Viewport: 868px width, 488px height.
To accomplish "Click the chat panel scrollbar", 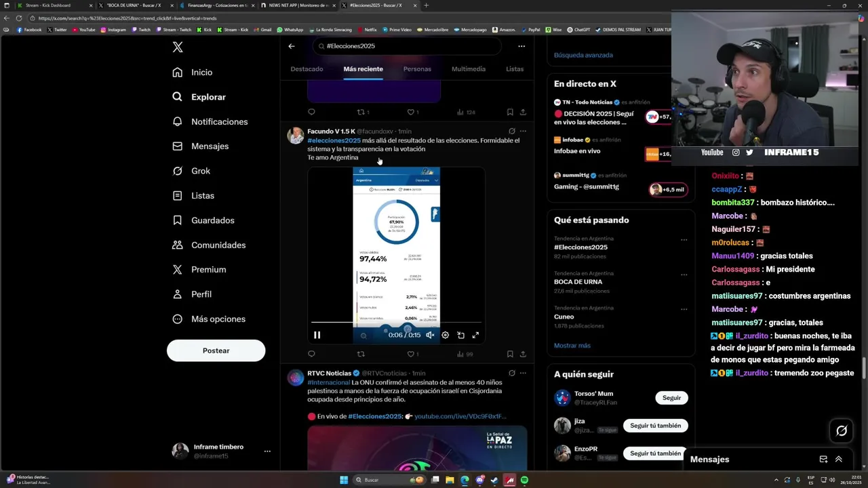I will click(x=864, y=368).
